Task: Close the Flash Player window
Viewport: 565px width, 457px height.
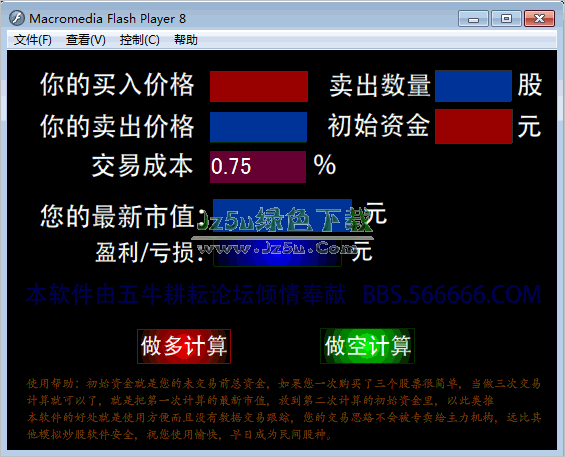Action: click(x=539, y=19)
